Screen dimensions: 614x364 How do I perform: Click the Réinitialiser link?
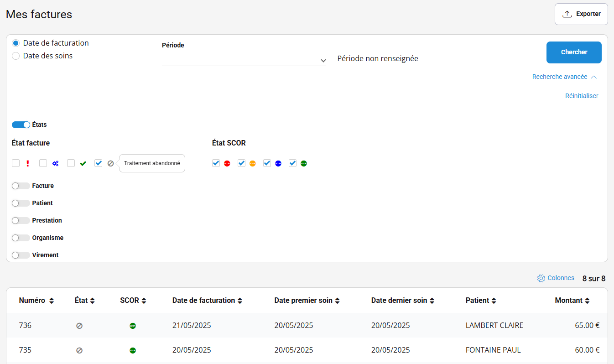[582, 96]
